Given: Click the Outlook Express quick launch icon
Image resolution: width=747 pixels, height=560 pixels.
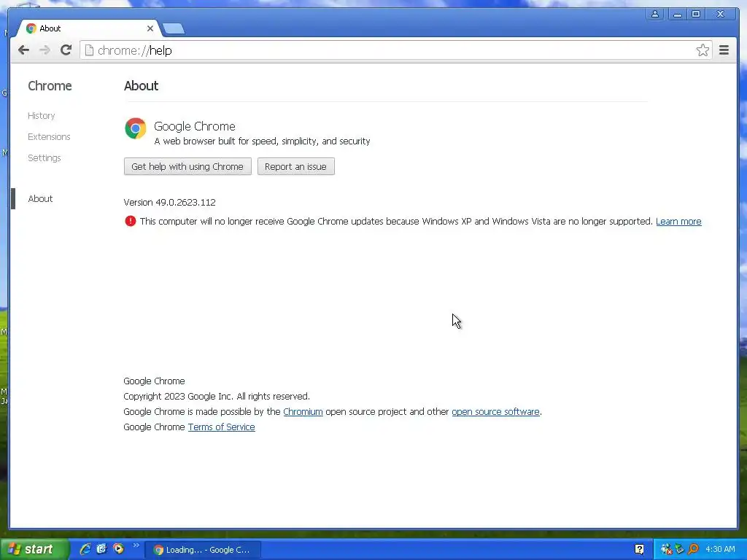Looking at the screenshot, I should click(x=101, y=549).
